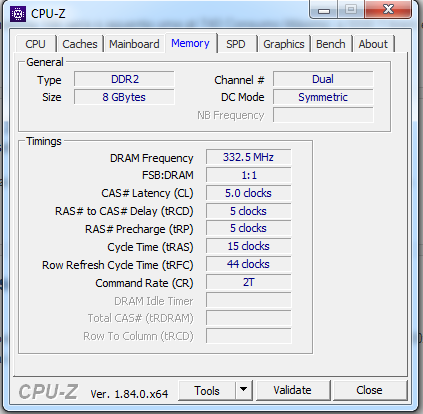The image size is (423, 414).
Task: Switch to the Bench tab
Action: [331, 44]
